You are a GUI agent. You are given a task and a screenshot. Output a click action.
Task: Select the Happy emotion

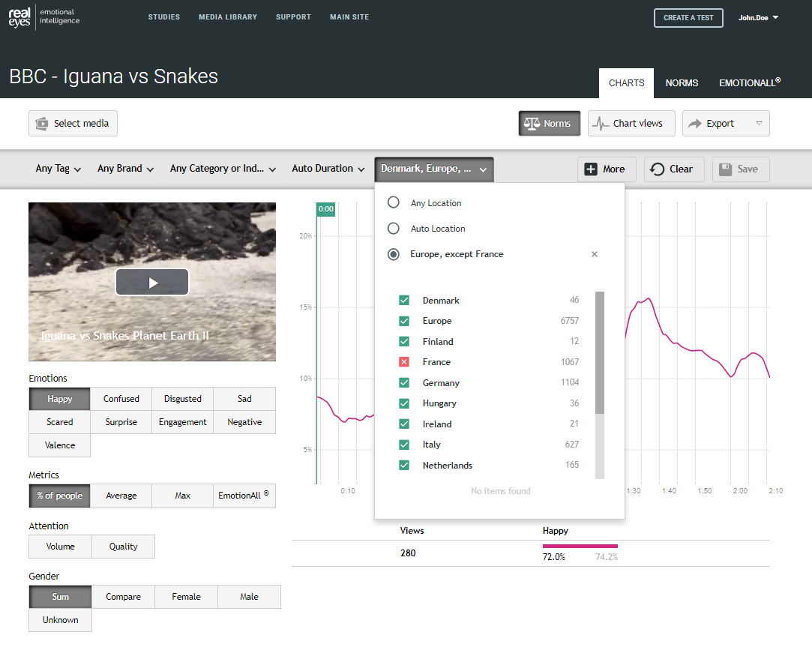(x=59, y=399)
